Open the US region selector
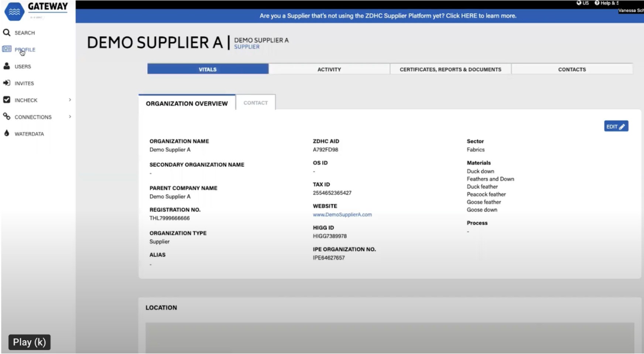Image resolution: width=644 pixels, height=354 pixels. (x=583, y=3)
